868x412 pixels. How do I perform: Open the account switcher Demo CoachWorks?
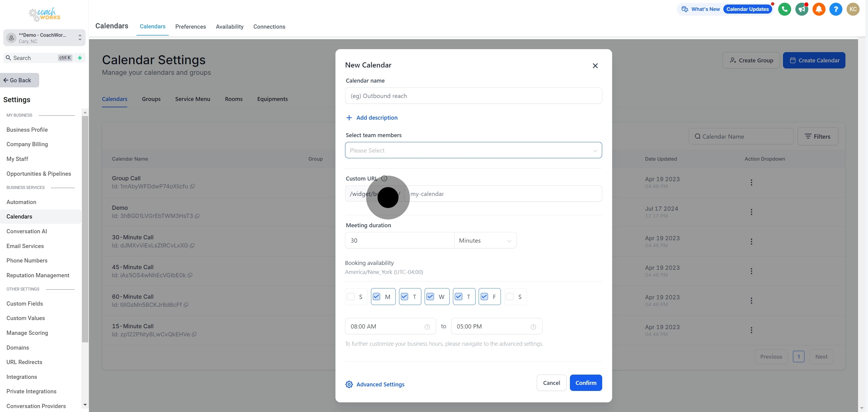tap(44, 38)
